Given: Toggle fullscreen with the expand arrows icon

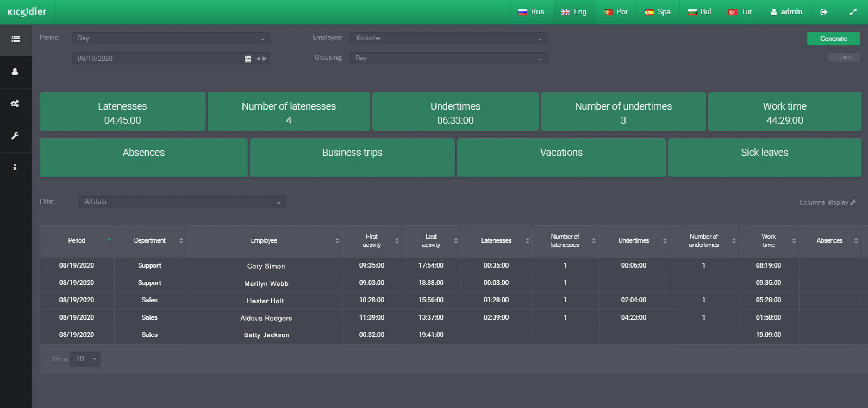Looking at the screenshot, I should click(x=853, y=12).
